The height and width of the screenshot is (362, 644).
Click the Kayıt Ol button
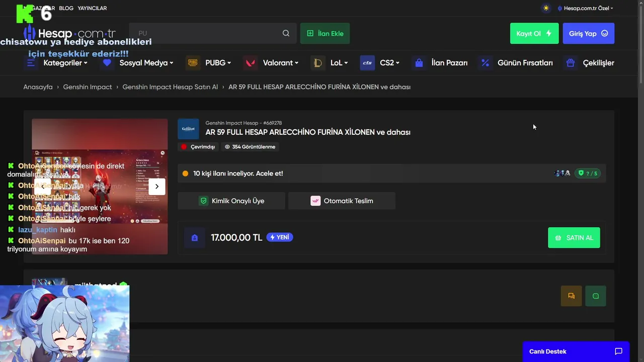point(534,33)
